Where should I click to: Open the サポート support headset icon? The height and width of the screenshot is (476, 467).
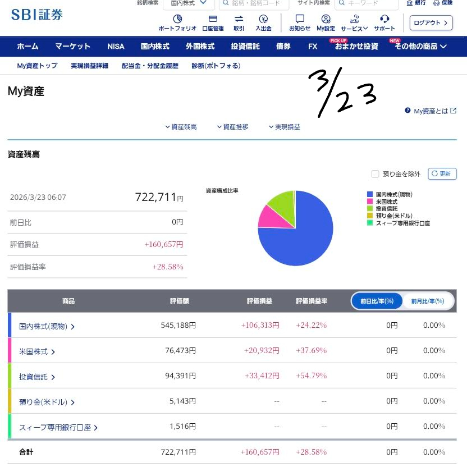click(384, 22)
